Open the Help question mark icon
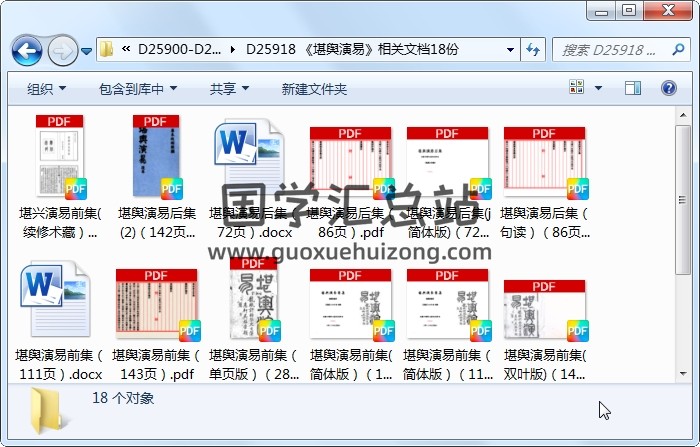The height and width of the screenshot is (447, 700). tap(670, 89)
